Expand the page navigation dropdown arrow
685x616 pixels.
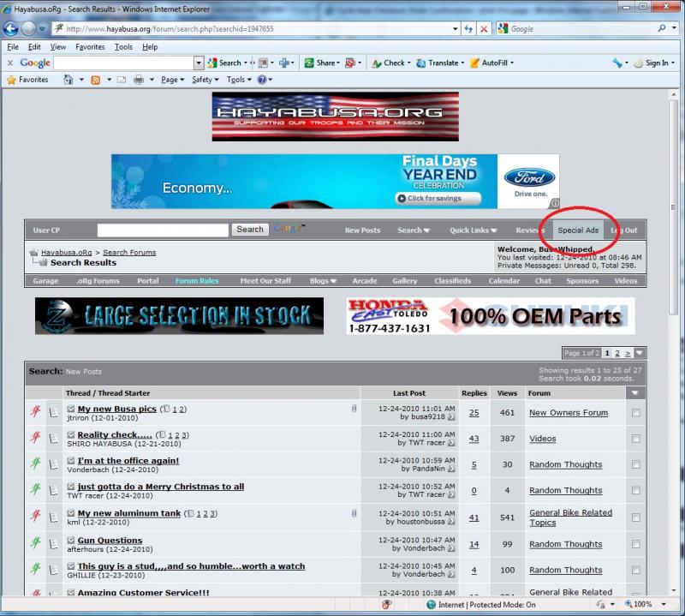click(x=640, y=353)
